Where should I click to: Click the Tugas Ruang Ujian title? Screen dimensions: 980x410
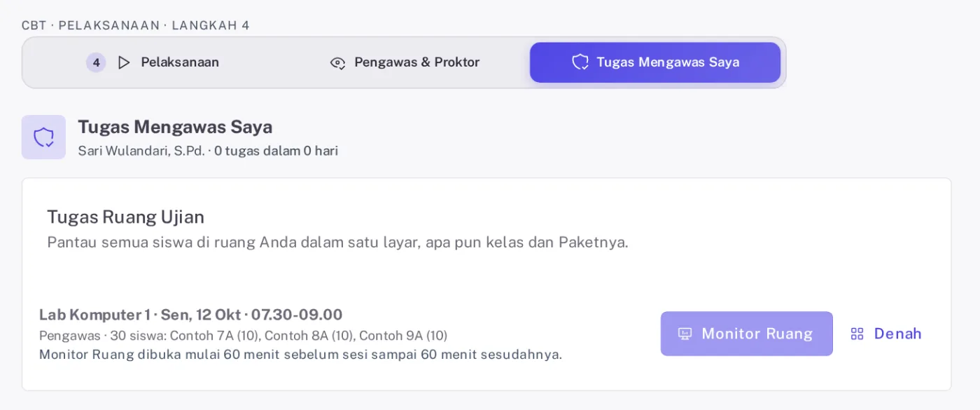(126, 217)
